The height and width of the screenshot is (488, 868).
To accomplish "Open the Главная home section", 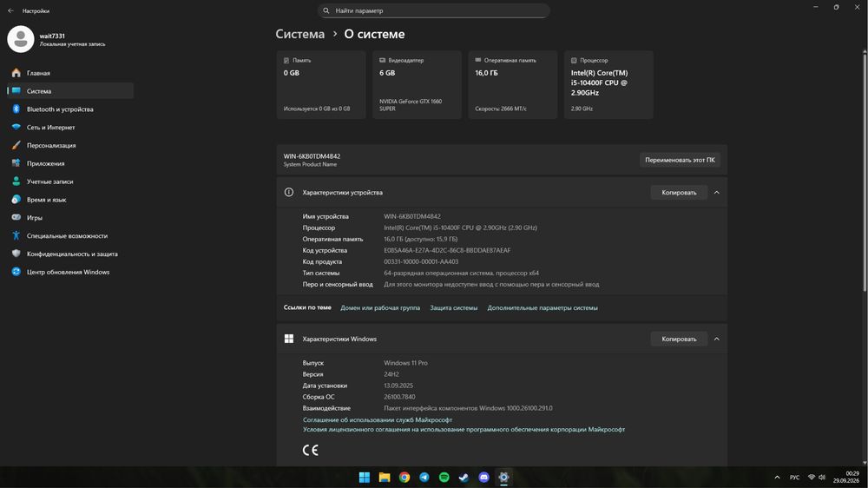I will tap(70, 73).
